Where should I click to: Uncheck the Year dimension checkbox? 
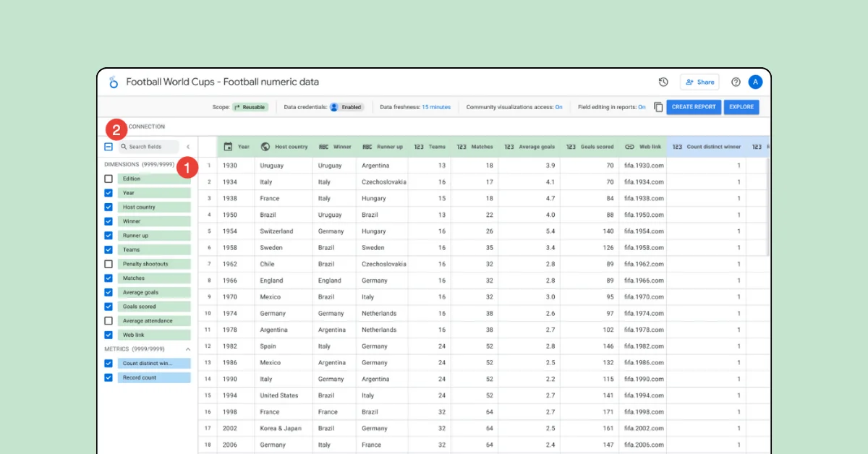tap(109, 193)
